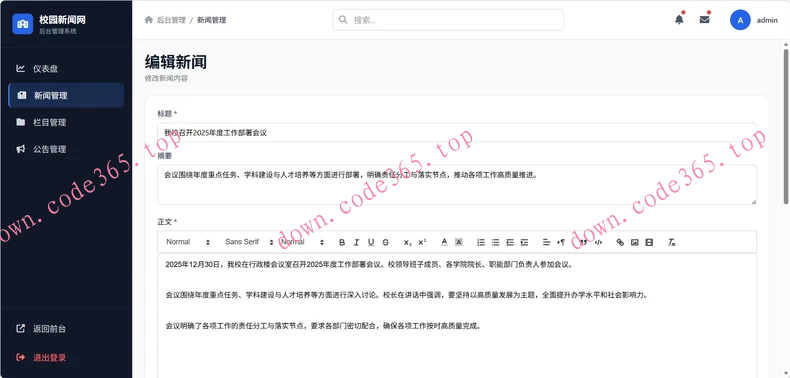Click the first paragraph starting 2025年12月30日

point(369,264)
